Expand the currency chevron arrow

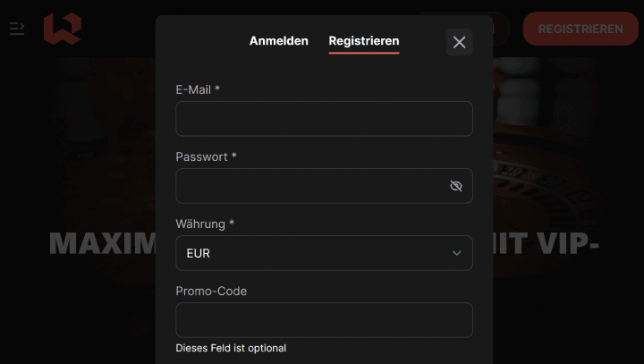pos(457,254)
